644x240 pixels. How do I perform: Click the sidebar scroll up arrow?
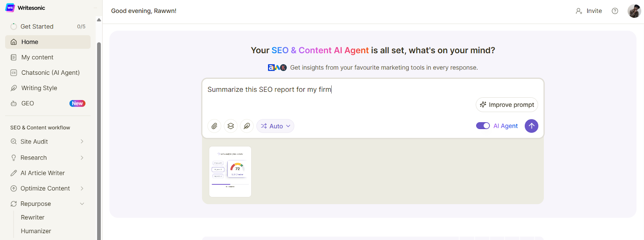click(99, 20)
